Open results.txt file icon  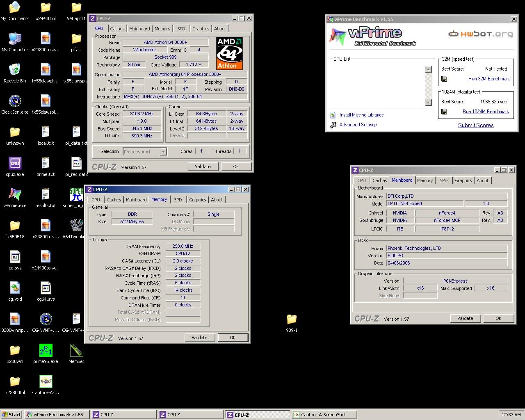(46, 194)
